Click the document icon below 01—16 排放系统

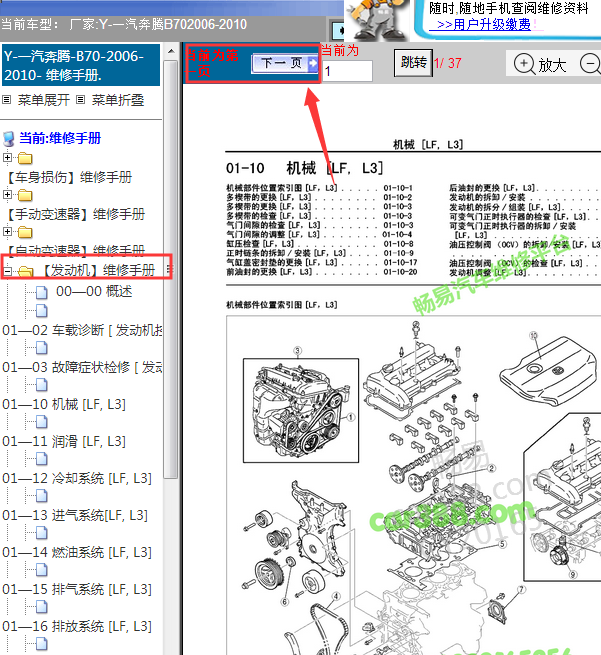click(x=41, y=644)
